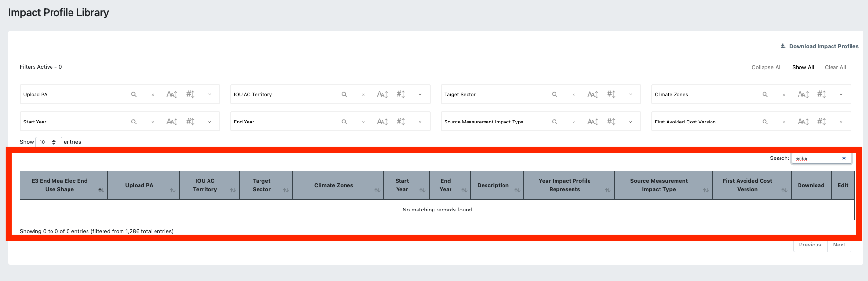868x281 pixels.
Task: Clear the Start Year filter
Action: (x=153, y=122)
